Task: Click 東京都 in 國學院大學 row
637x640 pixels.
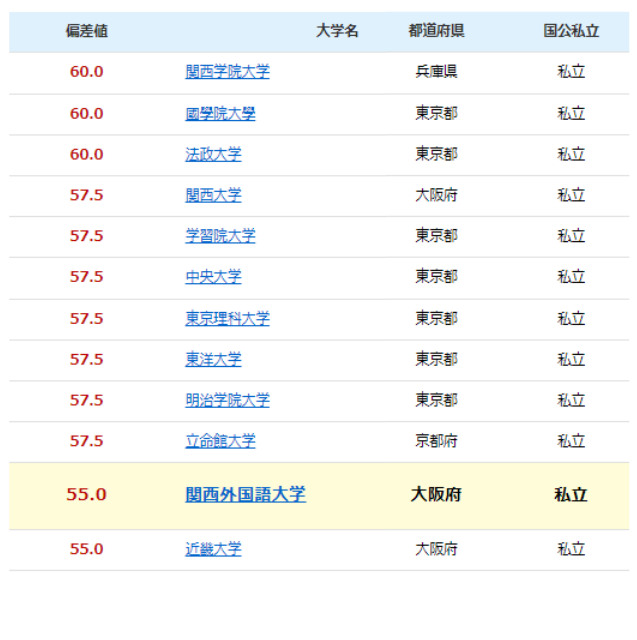Action: [x=436, y=113]
